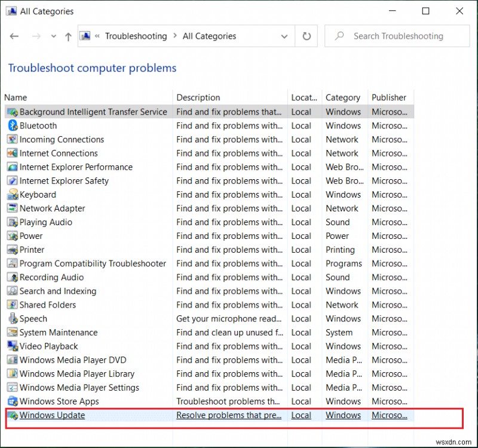This screenshot has height=448, width=478.
Task: Navigate to the Troubleshooting breadcrumb
Action: point(136,36)
